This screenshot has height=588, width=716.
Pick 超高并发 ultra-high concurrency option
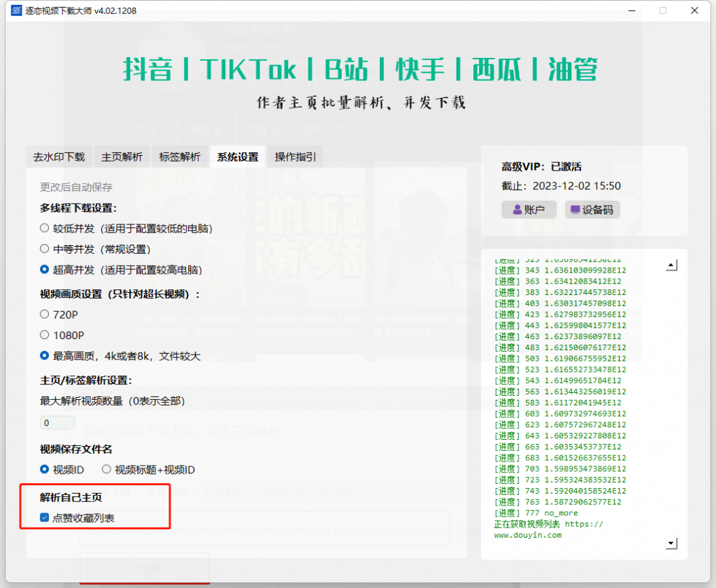(x=44, y=269)
